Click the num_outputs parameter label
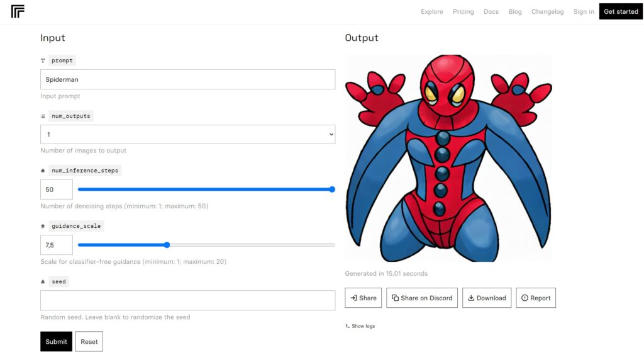644x362 pixels. (70, 116)
